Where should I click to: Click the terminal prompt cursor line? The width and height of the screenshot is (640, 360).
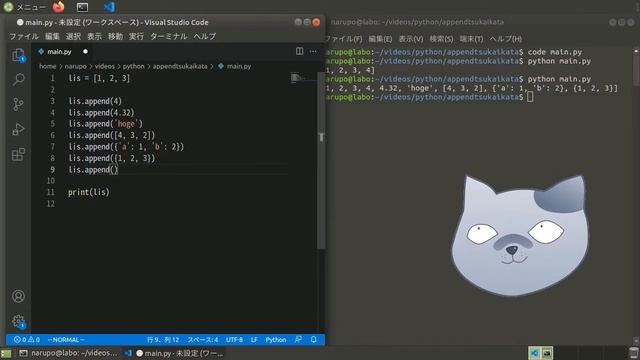click(429, 97)
